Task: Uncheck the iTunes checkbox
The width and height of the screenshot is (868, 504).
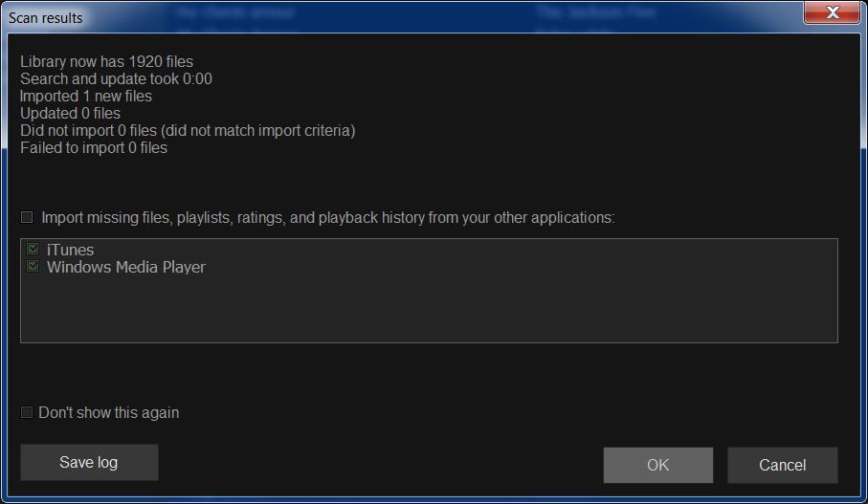Action: coord(33,250)
